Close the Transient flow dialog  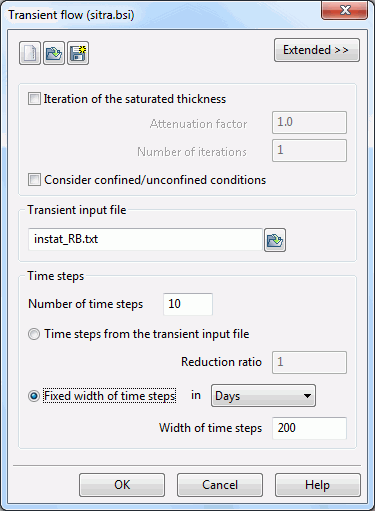(x=345, y=10)
